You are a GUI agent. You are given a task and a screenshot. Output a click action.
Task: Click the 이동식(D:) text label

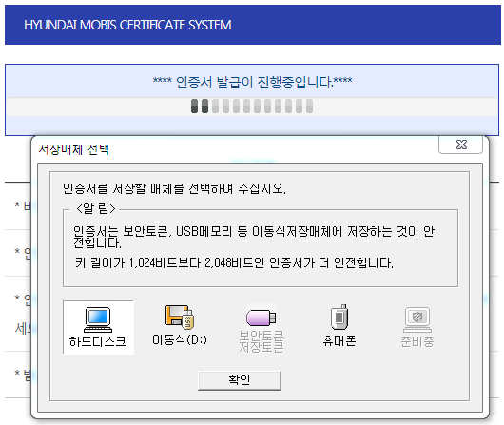point(180,339)
